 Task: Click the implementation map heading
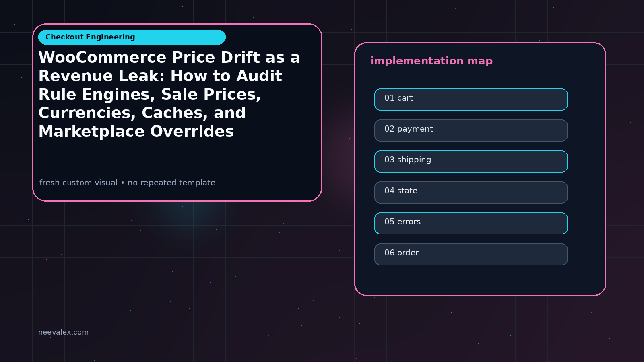(x=431, y=61)
